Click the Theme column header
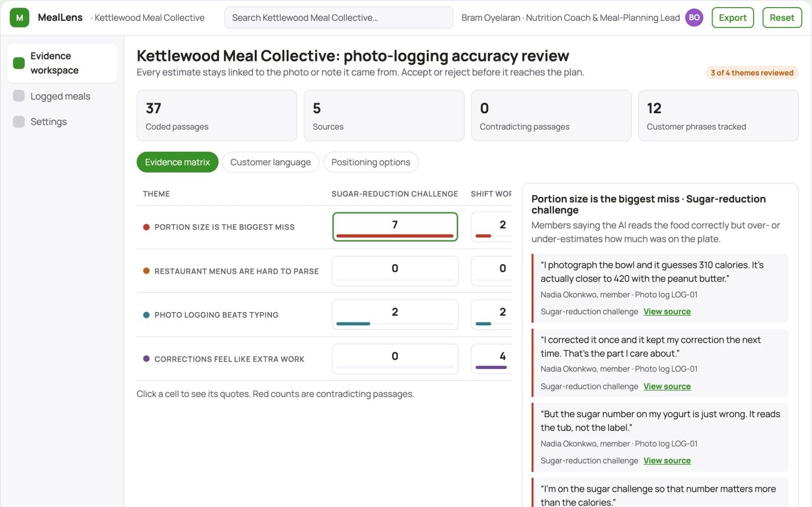The height and width of the screenshot is (507, 812). (x=156, y=194)
